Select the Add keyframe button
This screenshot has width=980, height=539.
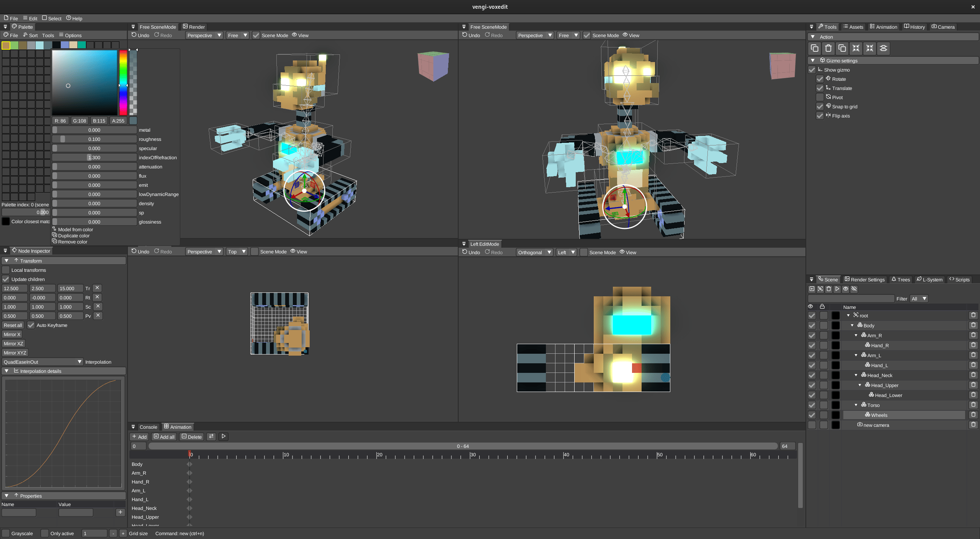pyautogui.click(x=139, y=436)
